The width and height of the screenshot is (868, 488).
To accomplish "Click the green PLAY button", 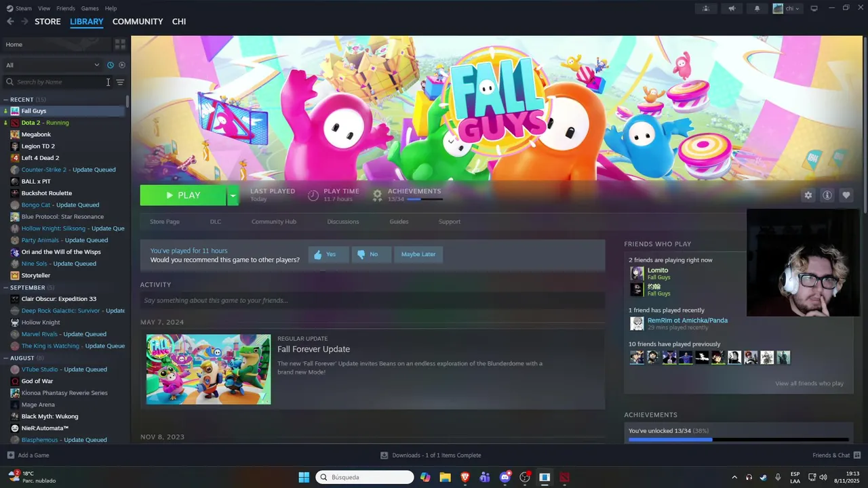I will pyautogui.click(x=183, y=195).
